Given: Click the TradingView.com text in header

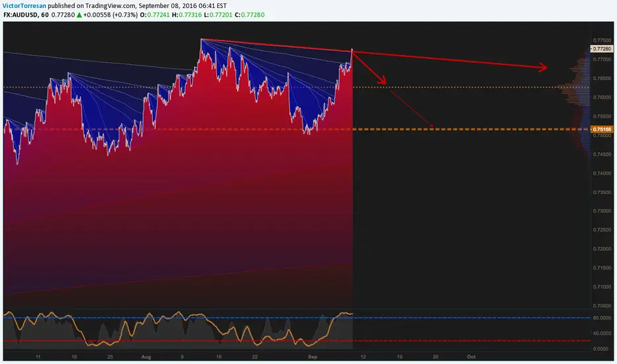Looking at the screenshot, I should click(111, 6).
